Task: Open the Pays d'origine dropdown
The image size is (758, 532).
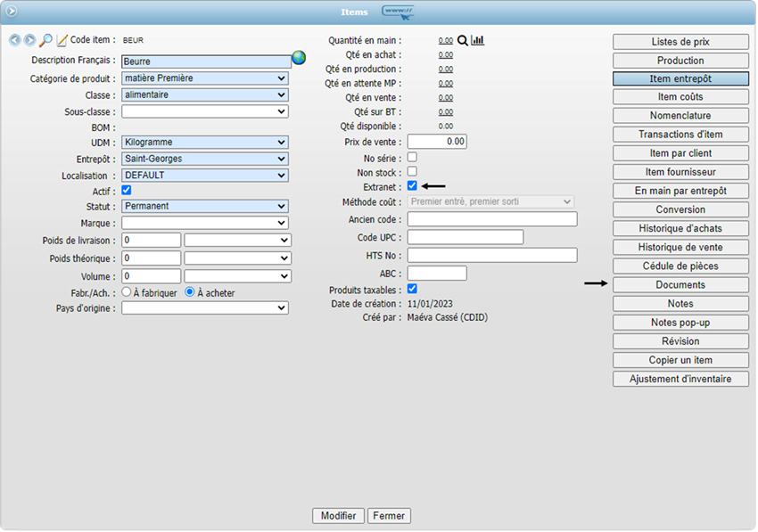Action: 205,307
